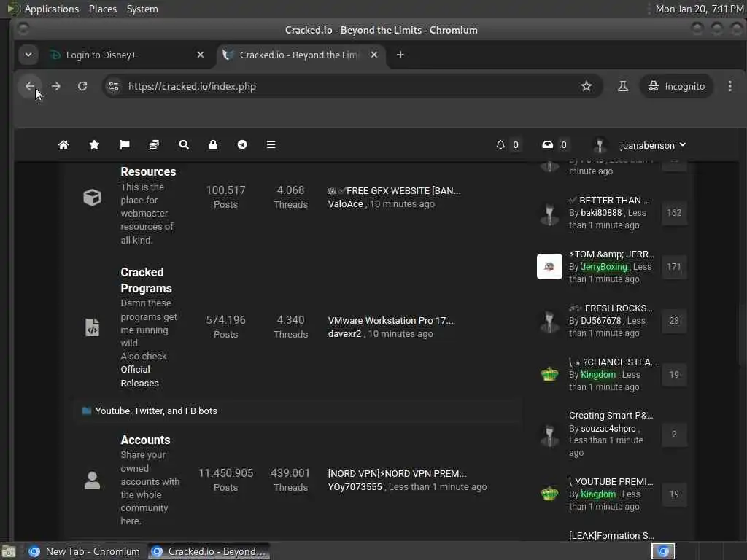Go forward with browser forward arrow
747x560 pixels.
pos(56,86)
